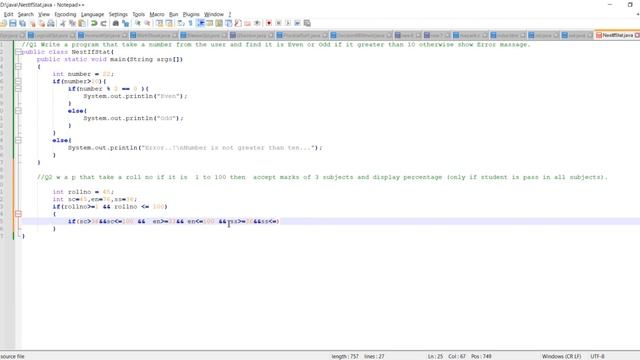Click the 'int number = 22;' line
Screen dimensions: 640x360
click(x=83, y=74)
